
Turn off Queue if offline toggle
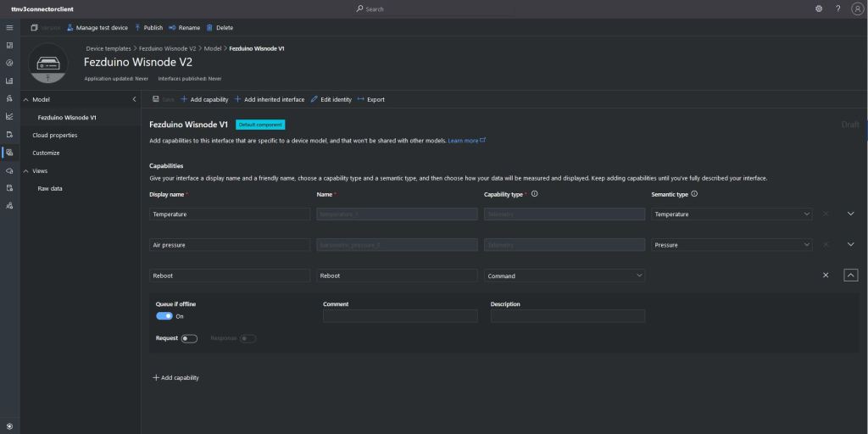click(x=164, y=316)
